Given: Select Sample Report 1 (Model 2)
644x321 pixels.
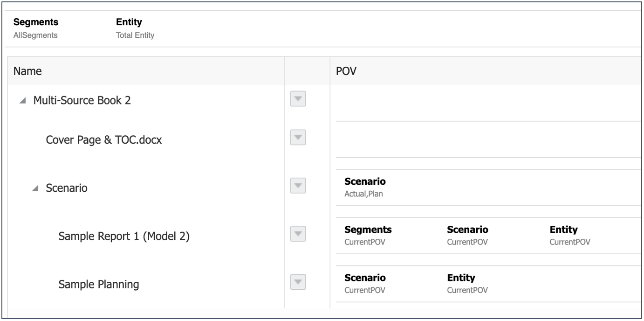Looking at the screenshot, I should [124, 237].
